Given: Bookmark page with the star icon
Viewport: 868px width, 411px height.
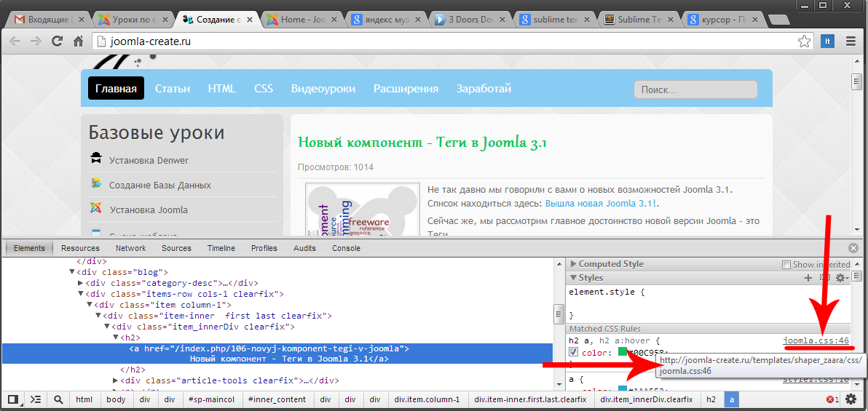Looking at the screenshot, I should click(x=804, y=41).
